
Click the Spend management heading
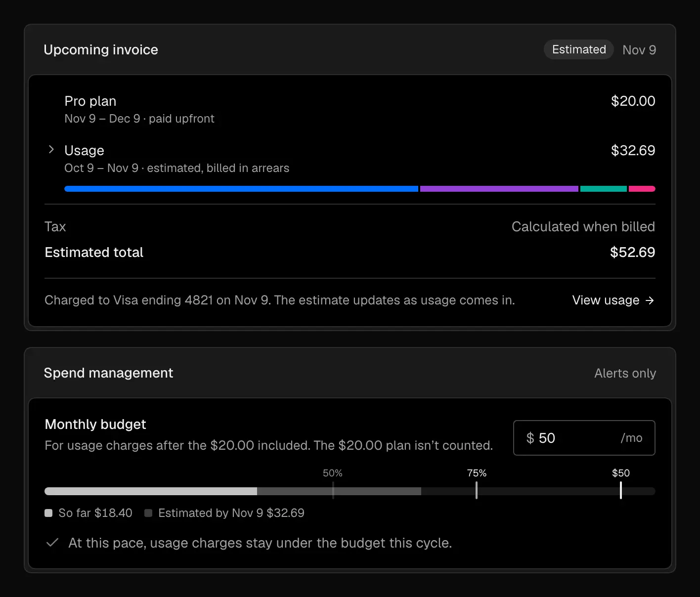108,373
